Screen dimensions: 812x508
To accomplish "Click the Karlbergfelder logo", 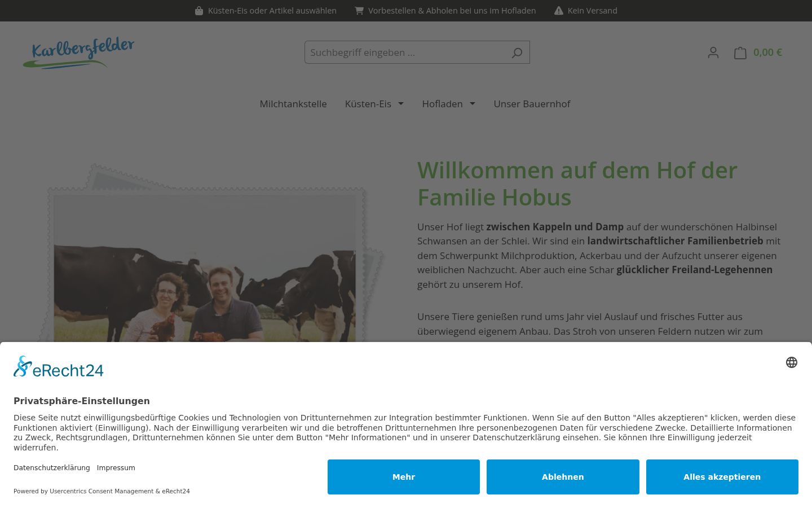I will pyautogui.click(x=78, y=53).
